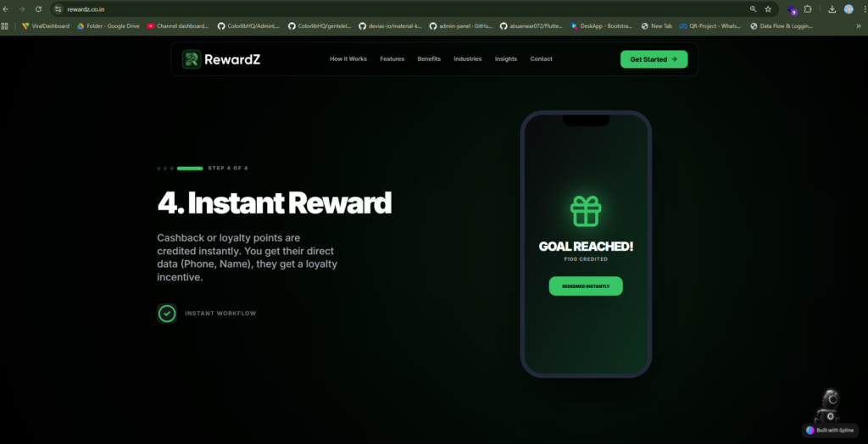View site information in address bar
Image resolution: width=868 pixels, height=444 pixels.
coord(58,9)
